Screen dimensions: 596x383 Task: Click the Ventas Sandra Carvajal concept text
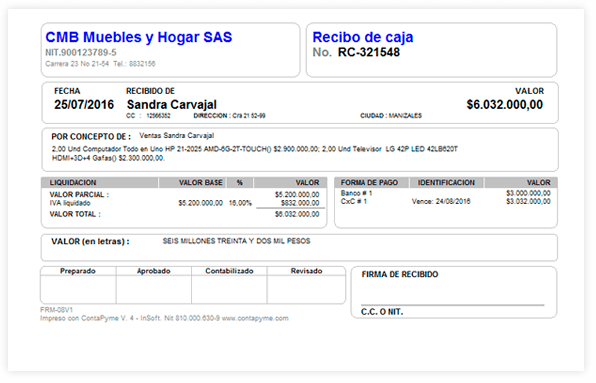[177, 136]
